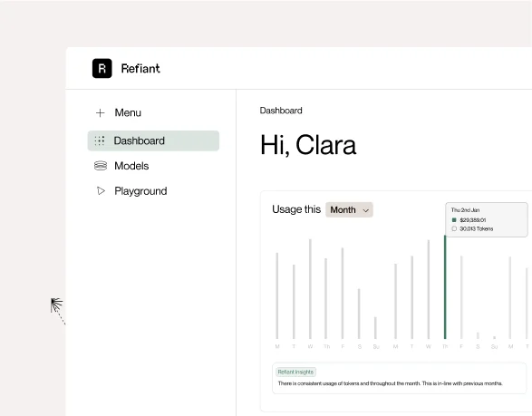Click the short Sunday bar in first week

(x=375, y=328)
